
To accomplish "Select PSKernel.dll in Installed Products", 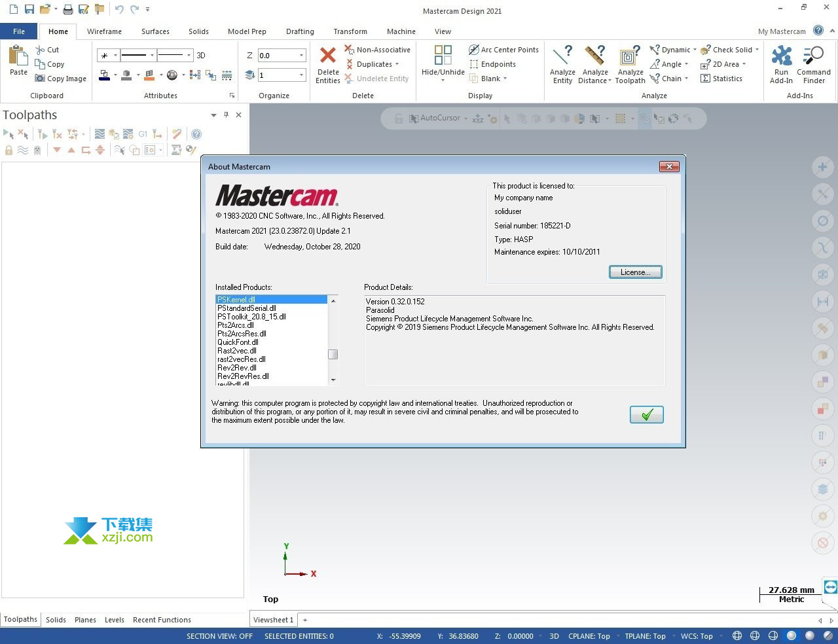I will [271, 300].
